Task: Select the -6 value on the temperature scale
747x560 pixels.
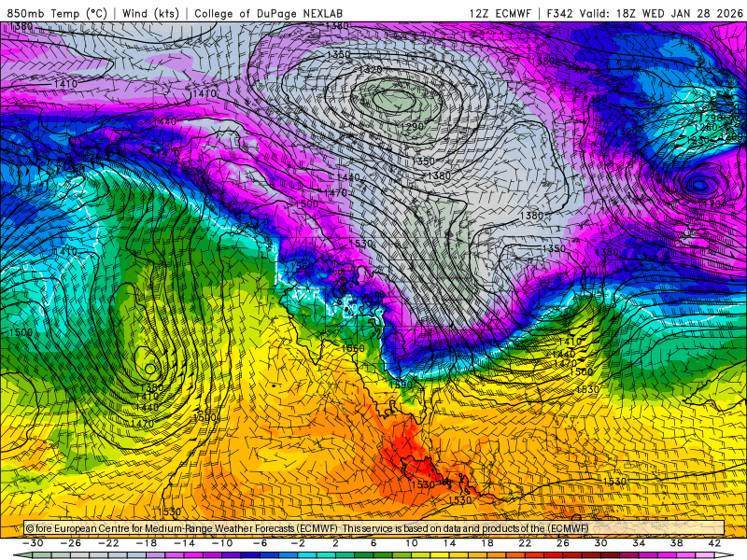Action: click(261, 543)
